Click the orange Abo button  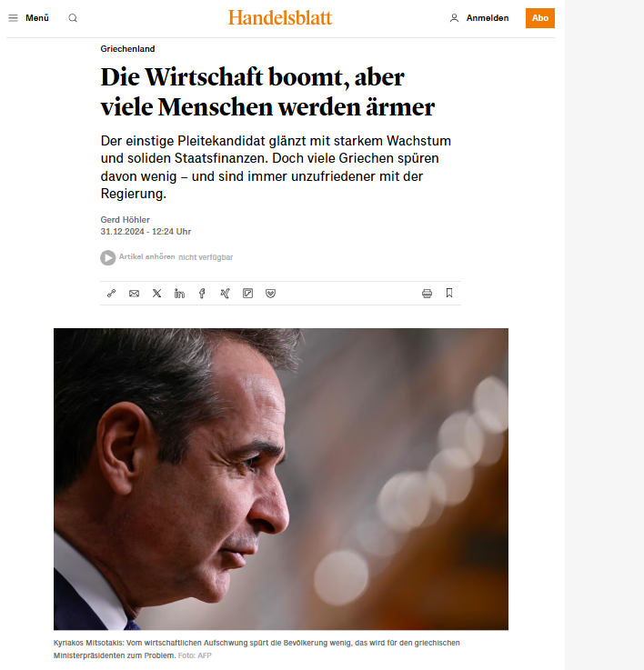[x=540, y=18]
